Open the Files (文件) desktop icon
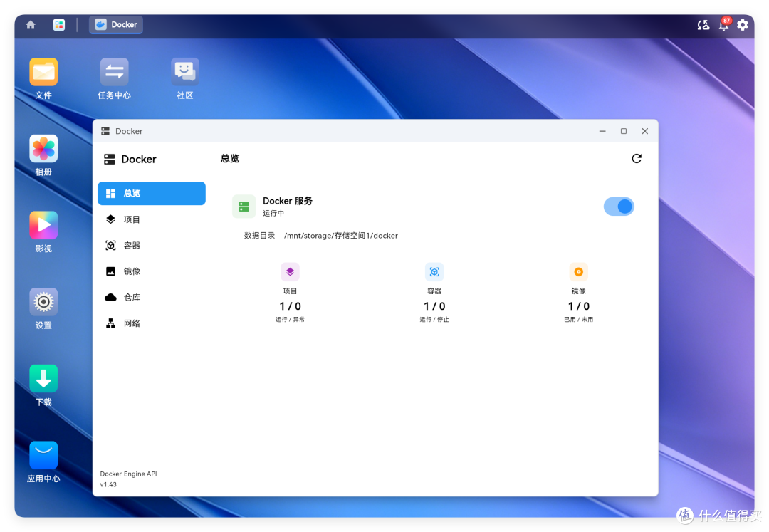769x532 pixels. tap(43, 72)
